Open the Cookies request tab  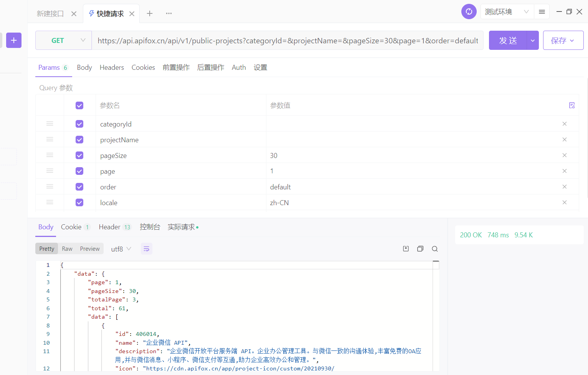[143, 67]
